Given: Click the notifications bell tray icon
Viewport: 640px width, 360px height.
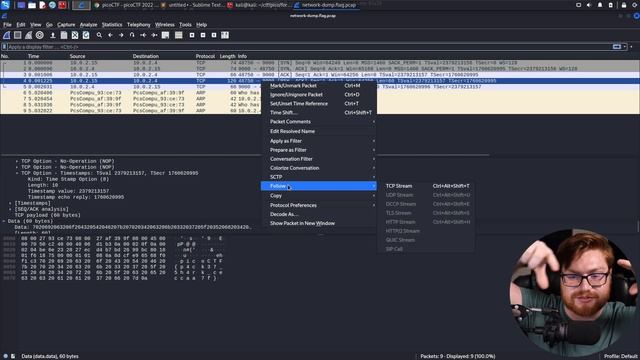Looking at the screenshot, I should point(600,5).
